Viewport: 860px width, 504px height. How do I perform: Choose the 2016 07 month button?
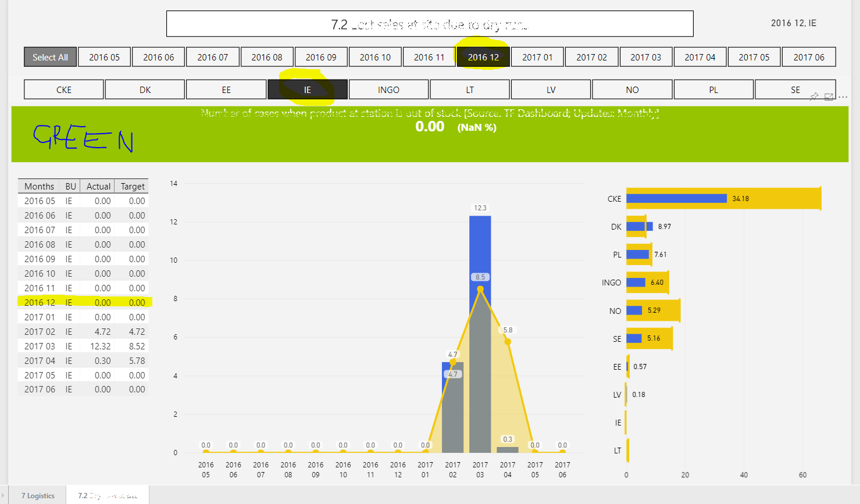coord(213,57)
